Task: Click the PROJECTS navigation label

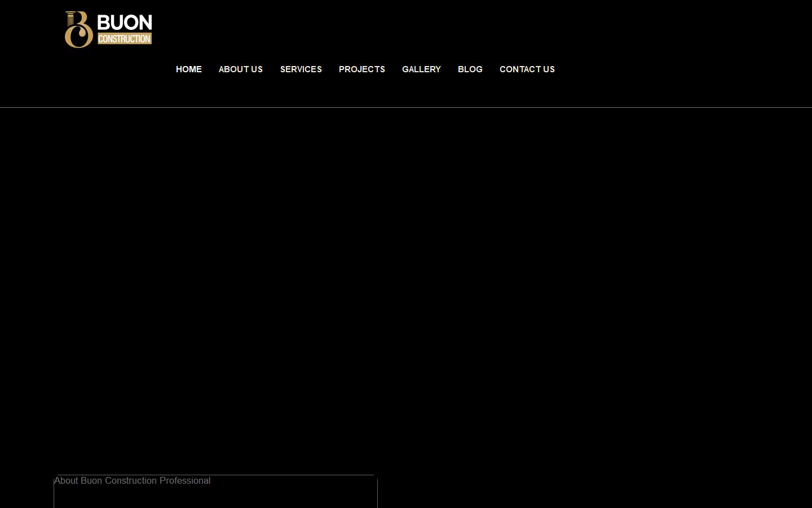Action: (362, 69)
